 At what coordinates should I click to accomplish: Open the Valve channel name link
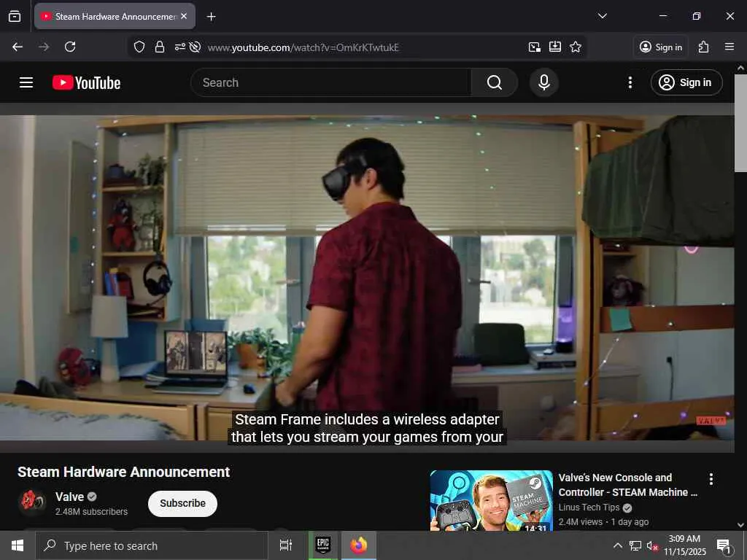point(69,497)
